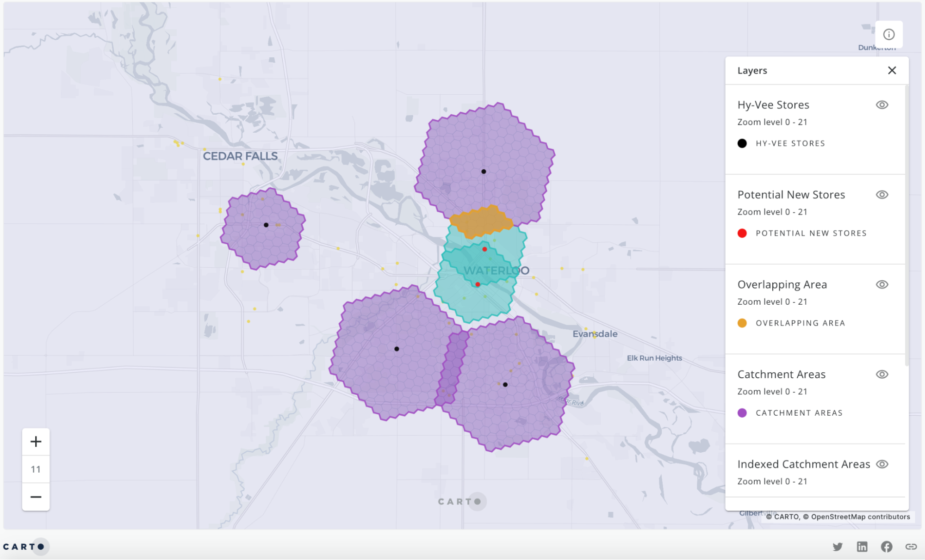Share map via Facebook icon
925x560 pixels.
[887, 547]
